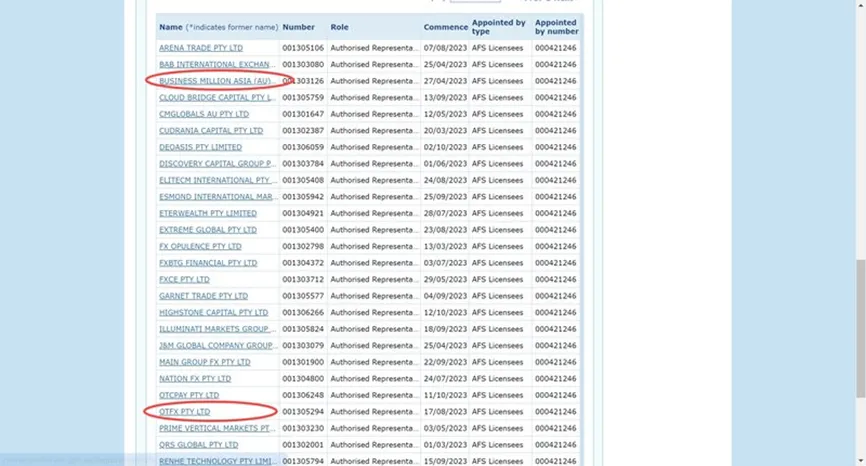Click the vertical scrollbar thumb
The width and height of the screenshot is (866, 466).
(860, 329)
